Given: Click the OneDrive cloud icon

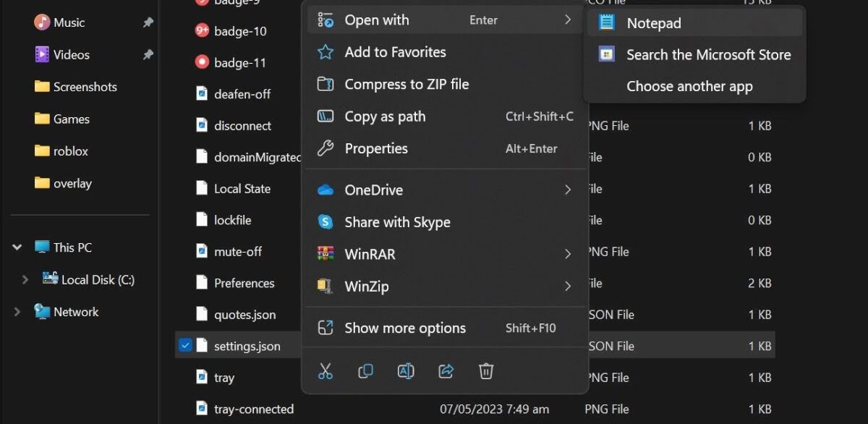Looking at the screenshot, I should tap(325, 190).
